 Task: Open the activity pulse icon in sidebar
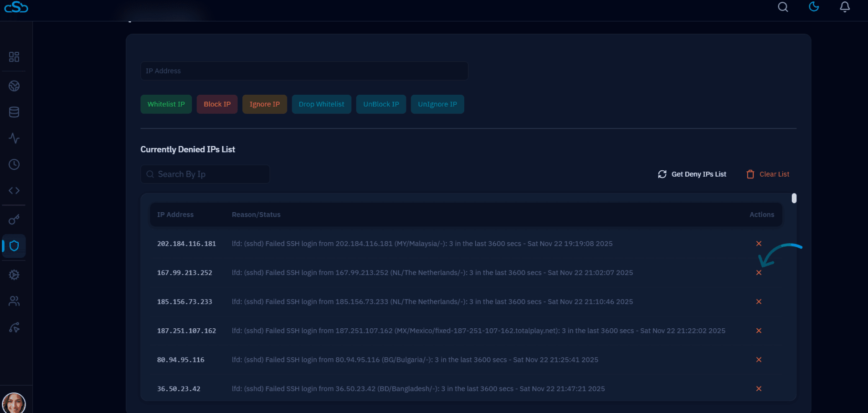[x=14, y=138]
